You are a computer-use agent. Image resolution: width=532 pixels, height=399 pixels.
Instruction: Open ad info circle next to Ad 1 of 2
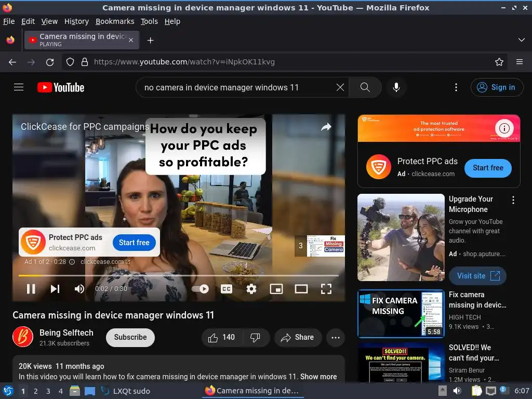click(72, 262)
